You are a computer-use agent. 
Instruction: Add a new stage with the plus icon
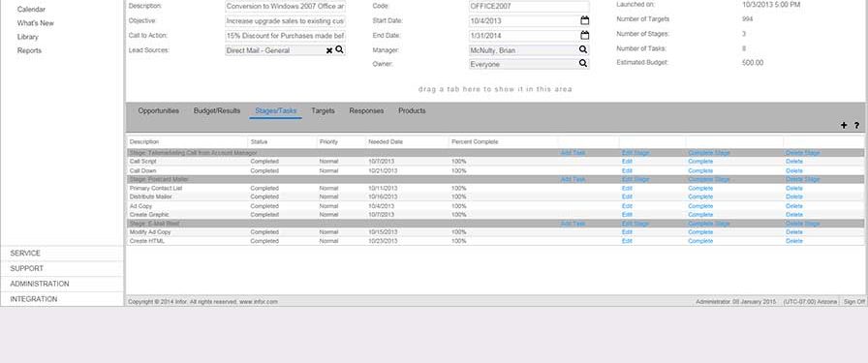tap(844, 126)
